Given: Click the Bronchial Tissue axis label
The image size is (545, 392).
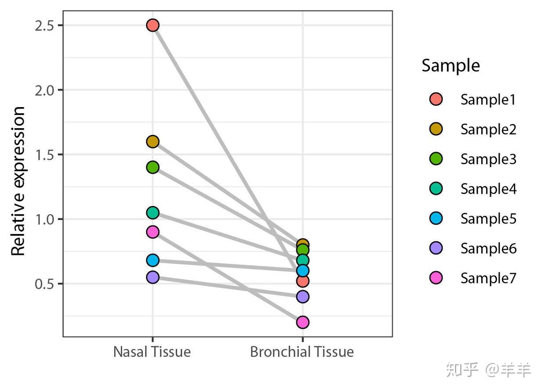Looking at the screenshot, I should pos(302,352).
